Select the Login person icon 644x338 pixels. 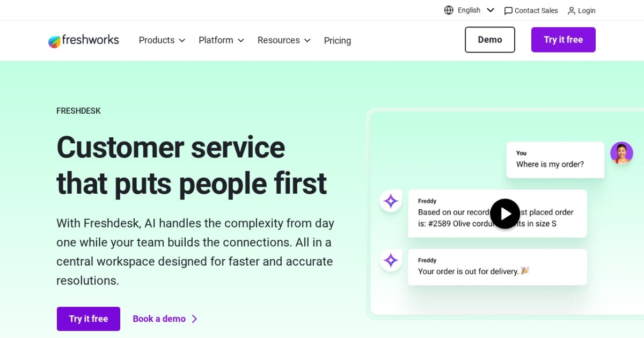pos(571,10)
